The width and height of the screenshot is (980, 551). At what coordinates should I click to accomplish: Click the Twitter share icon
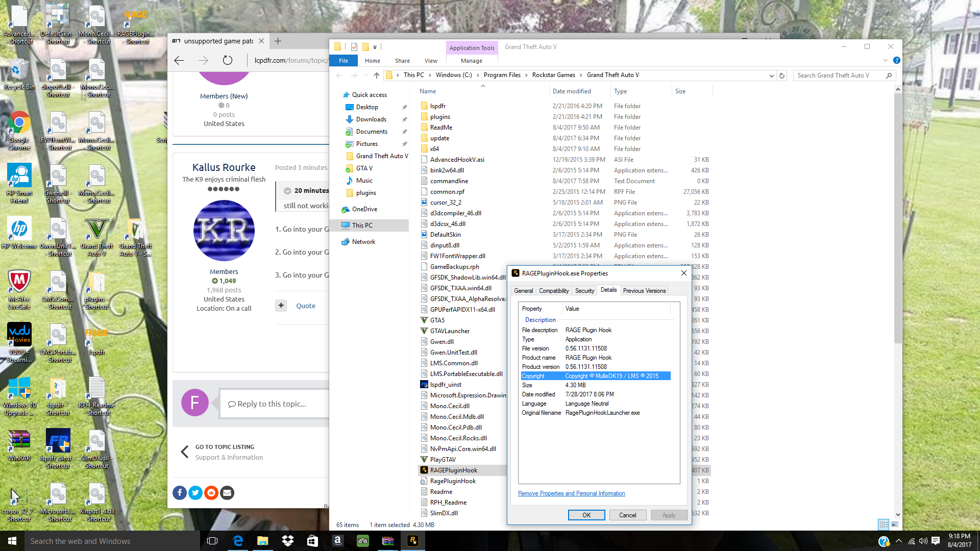(195, 493)
